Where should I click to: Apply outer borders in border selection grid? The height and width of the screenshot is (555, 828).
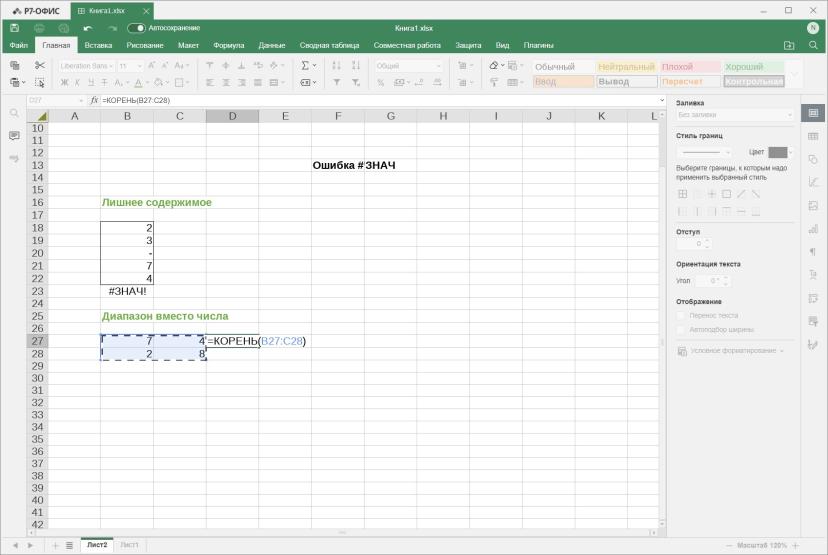tap(727, 194)
